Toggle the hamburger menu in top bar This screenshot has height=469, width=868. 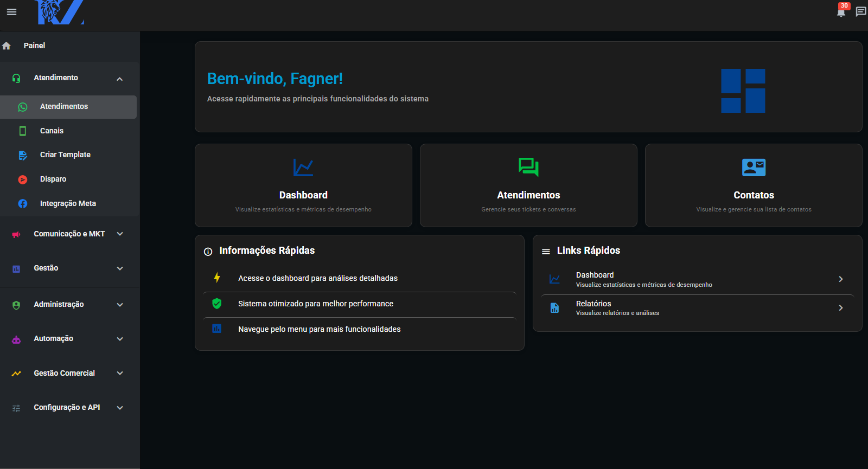click(x=11, y=12)
